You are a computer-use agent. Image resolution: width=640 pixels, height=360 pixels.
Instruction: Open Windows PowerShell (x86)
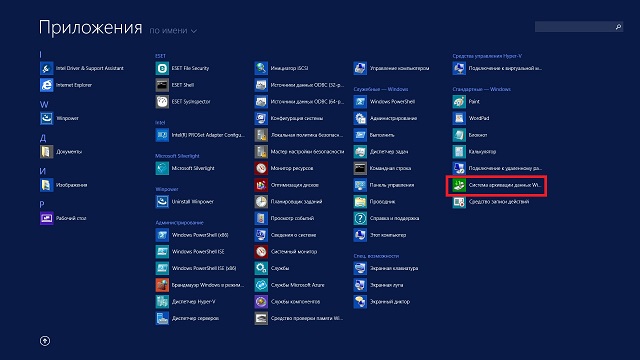(192, 235)
